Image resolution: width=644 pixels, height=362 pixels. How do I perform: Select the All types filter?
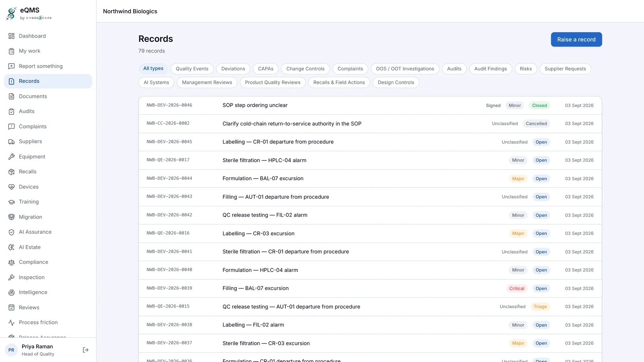[x=153, y=69]
